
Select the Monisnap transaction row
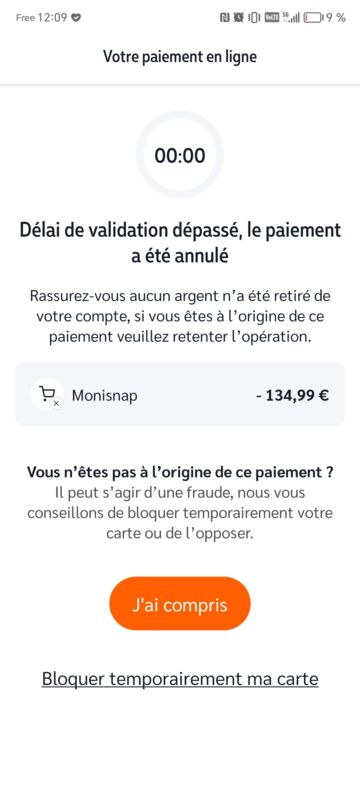click(x=180, y=394)
